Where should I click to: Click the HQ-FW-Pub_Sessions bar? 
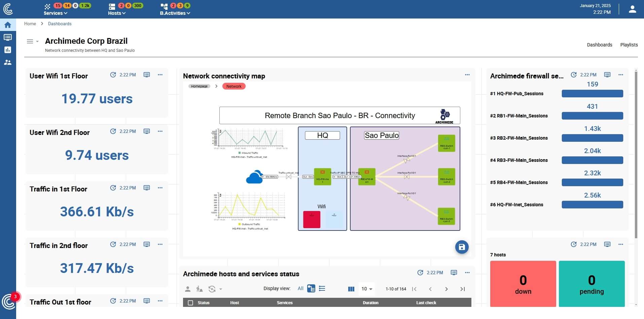[592, 94]
